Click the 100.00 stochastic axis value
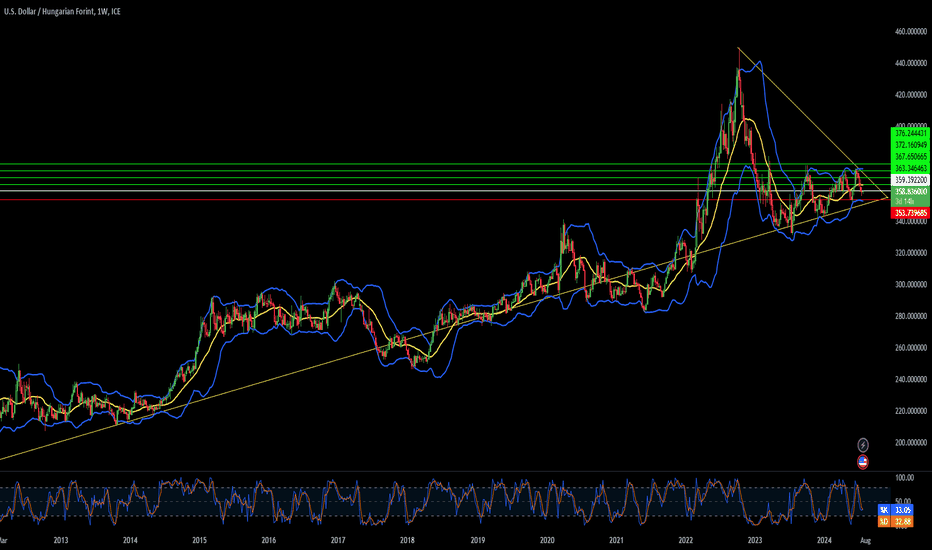The width and height of the screenshot is (932, 550). (x=904, y=477)
